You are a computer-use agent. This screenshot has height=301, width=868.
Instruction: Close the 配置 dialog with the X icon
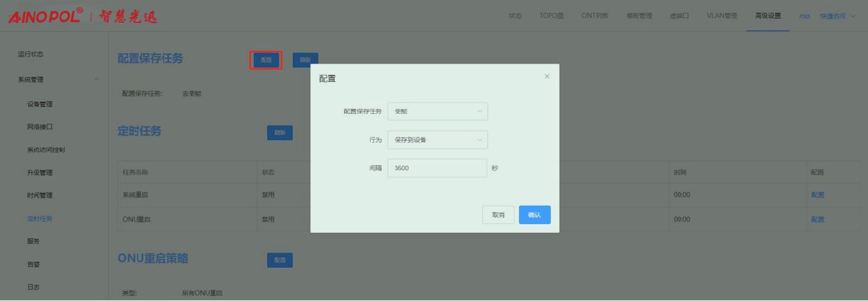tap(546, 76)
